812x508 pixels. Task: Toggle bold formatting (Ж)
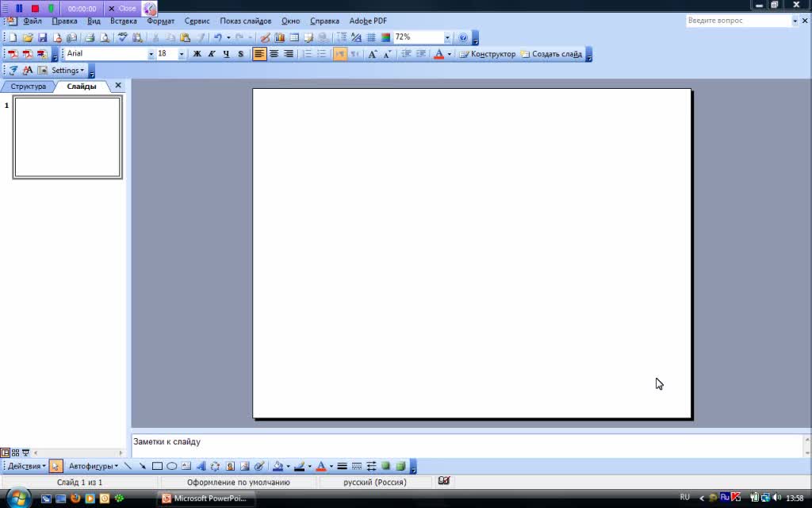197,54
